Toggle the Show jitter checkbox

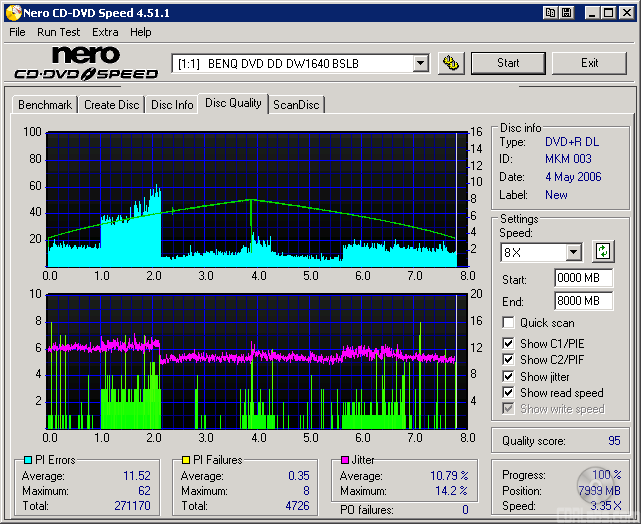click(509, 376)
